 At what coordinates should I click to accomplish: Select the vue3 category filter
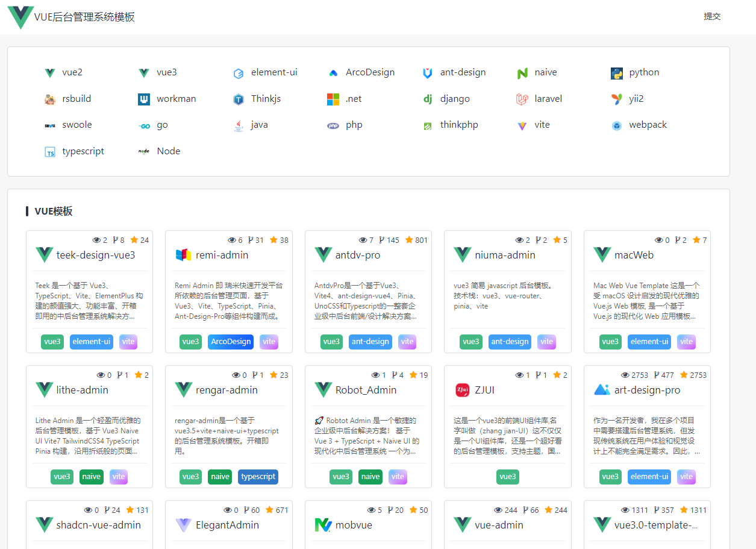(x=166, y=72)
